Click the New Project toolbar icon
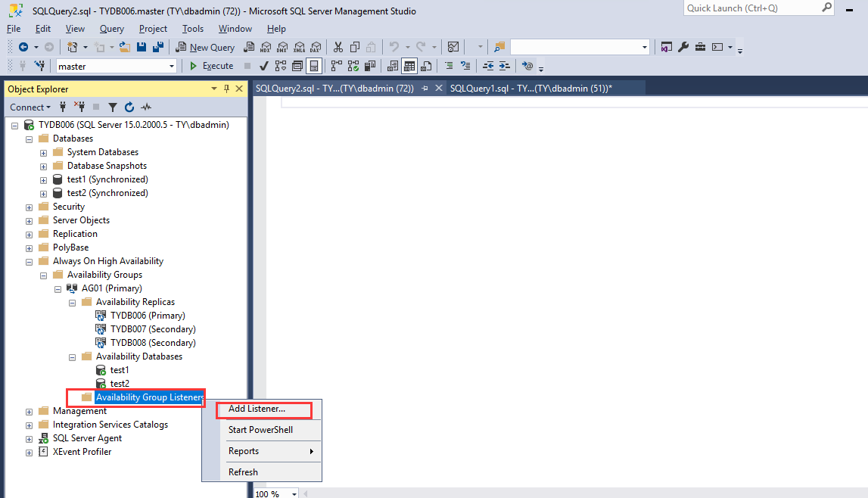 pyautogui.click(x=72, y=48)
